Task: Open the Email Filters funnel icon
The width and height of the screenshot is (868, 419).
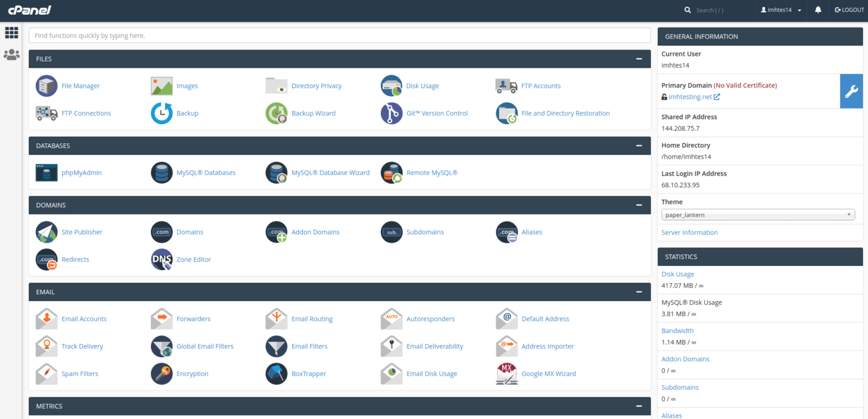Action: [276, 347]
